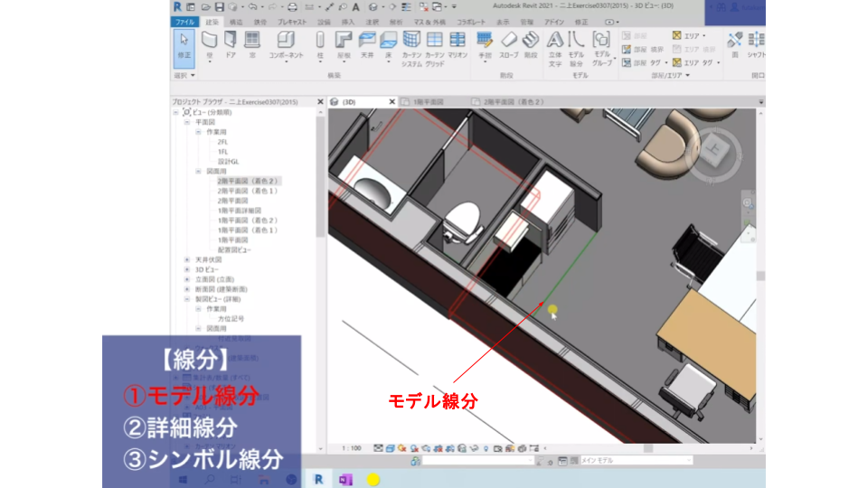Expand the 天井伏図 tree node

[x=187, y=259]
